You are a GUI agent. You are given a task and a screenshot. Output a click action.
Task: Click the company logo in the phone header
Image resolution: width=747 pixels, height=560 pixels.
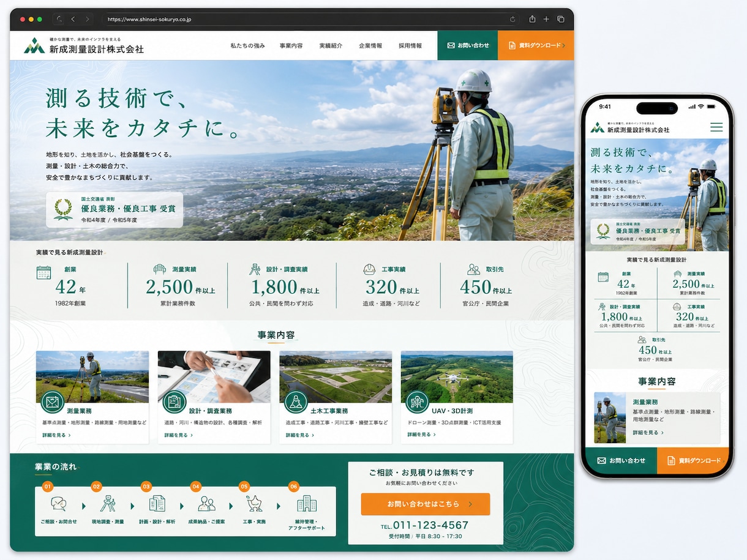coord(630,128)
